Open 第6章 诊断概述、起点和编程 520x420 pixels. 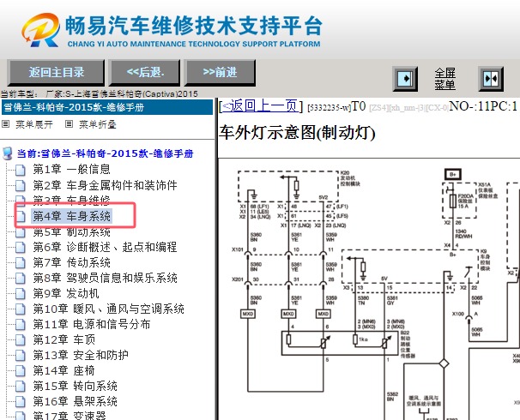click(x=105, y=247)
